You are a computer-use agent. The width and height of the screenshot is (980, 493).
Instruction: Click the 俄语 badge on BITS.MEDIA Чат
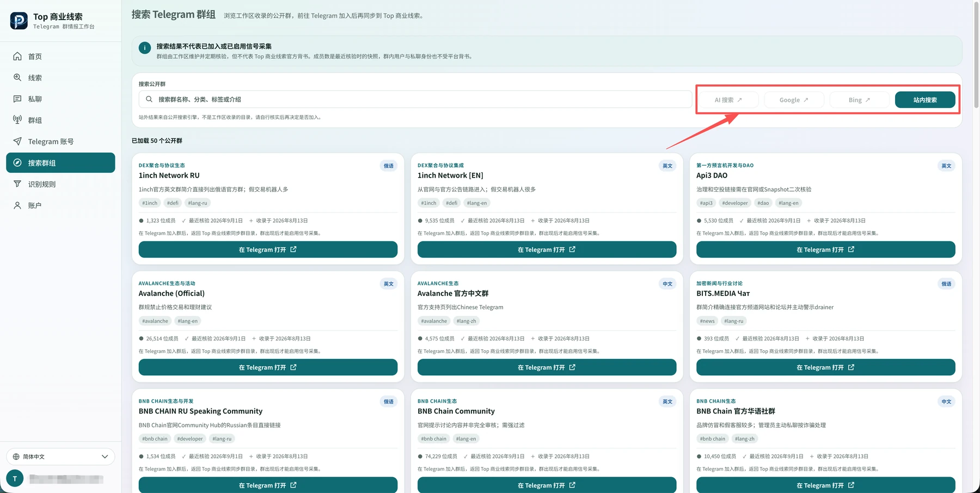coord(946,284)
